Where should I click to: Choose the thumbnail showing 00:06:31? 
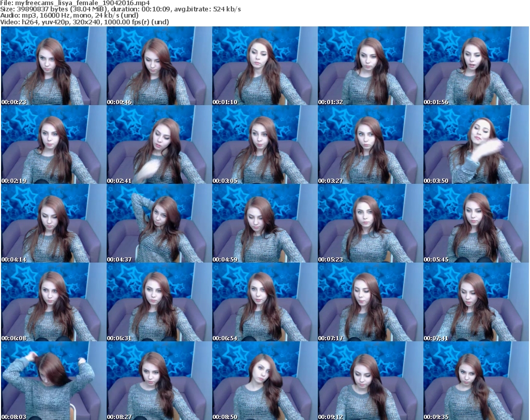coord(159,302)
